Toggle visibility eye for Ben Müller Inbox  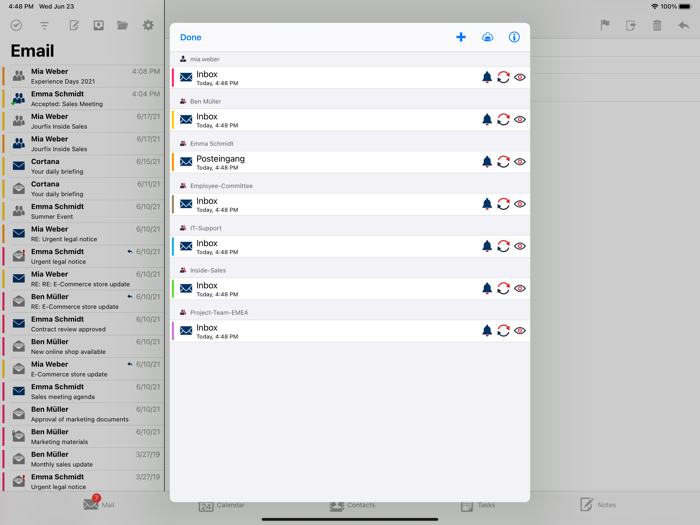tap(520, 120)
